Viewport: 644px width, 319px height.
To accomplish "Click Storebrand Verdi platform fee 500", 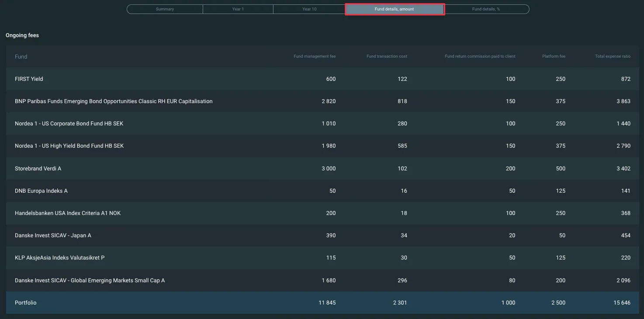I will tap(561, 169).
